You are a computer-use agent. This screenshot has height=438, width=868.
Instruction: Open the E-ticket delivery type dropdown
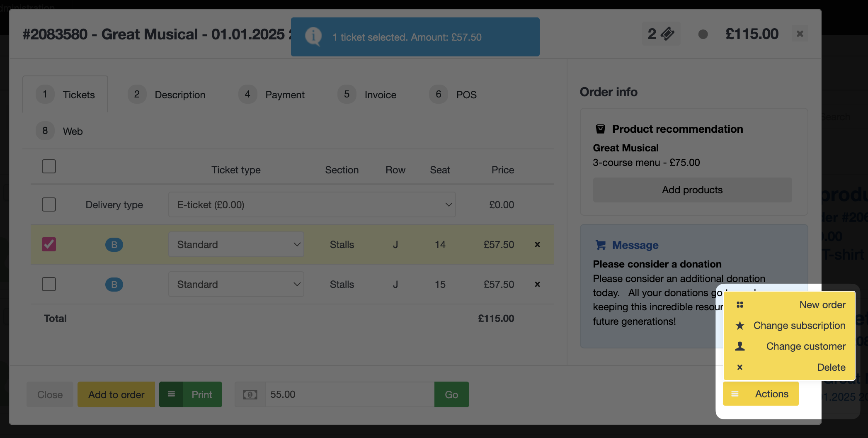312,204
